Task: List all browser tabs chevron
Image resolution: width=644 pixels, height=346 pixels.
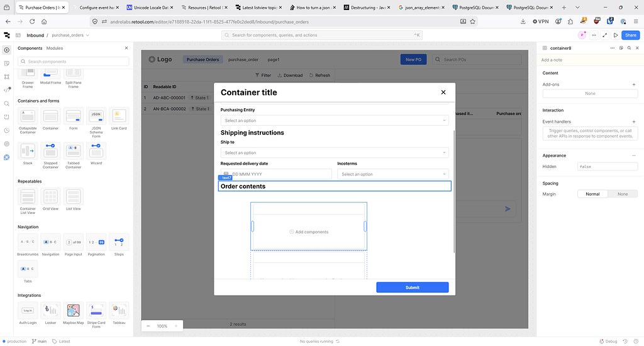Action: (577, 8)
